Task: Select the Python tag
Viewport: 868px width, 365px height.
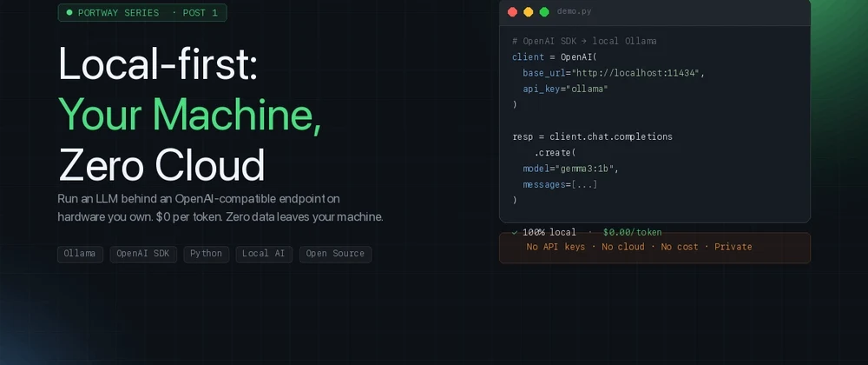Action: [206, 254]
